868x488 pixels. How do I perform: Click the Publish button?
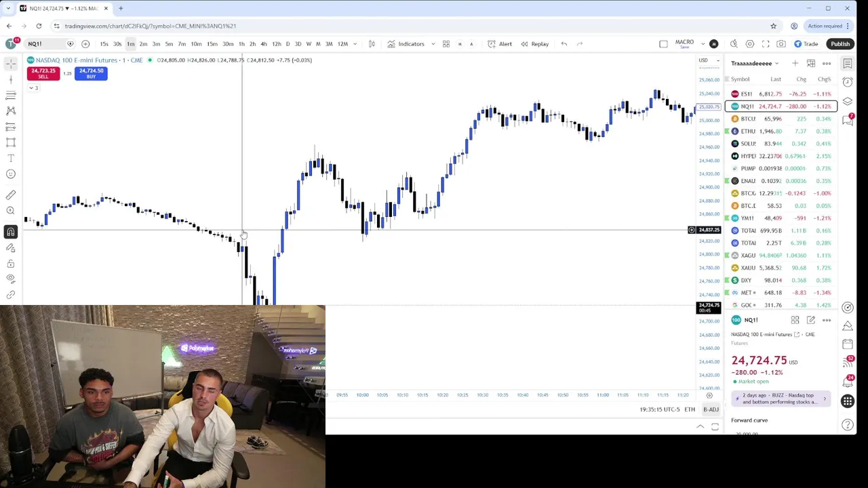pos(840,44)
